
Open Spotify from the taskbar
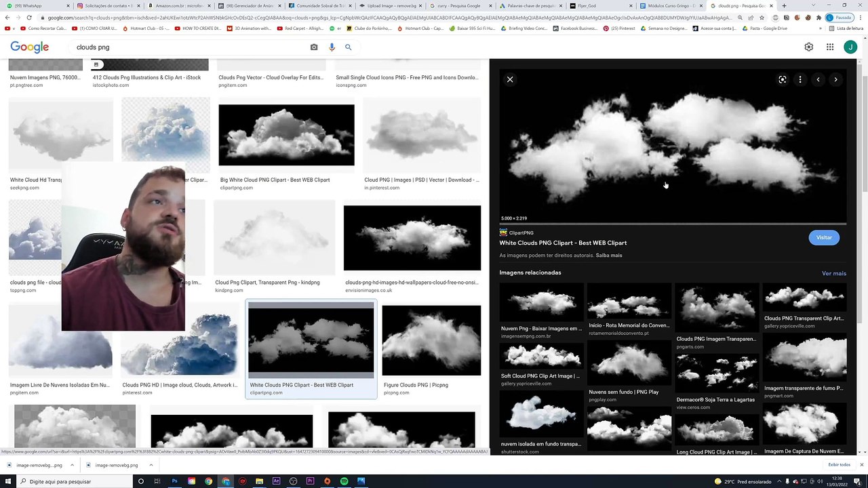[344, 481]
